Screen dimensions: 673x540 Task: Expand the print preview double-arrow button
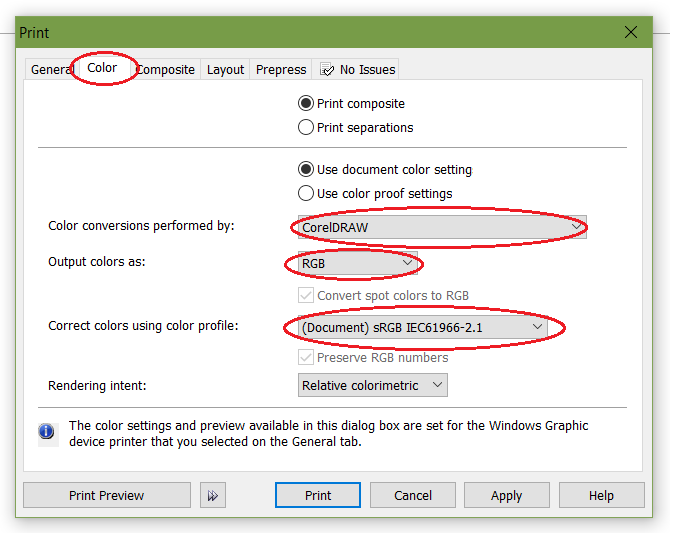pyautogui.click(x=211, y=495)
